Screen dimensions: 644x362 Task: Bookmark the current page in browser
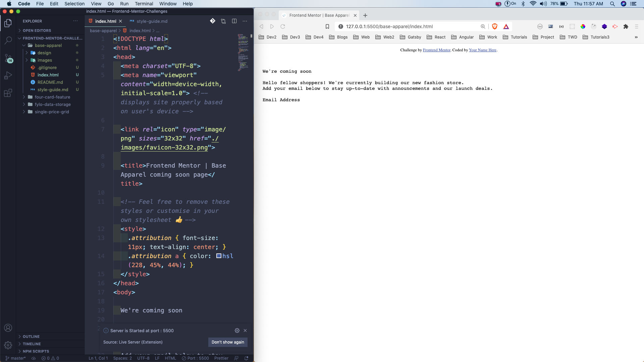[x=327, y=26]
